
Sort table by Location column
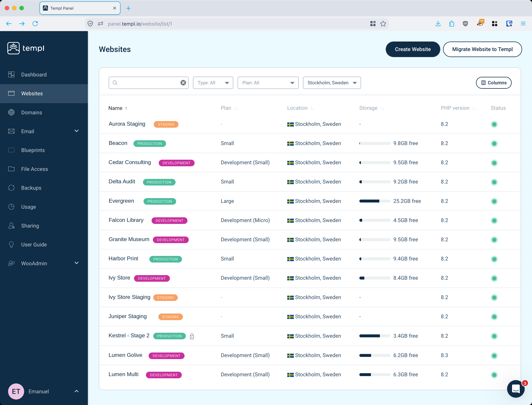pyautogui.click(x=301, y=108)
